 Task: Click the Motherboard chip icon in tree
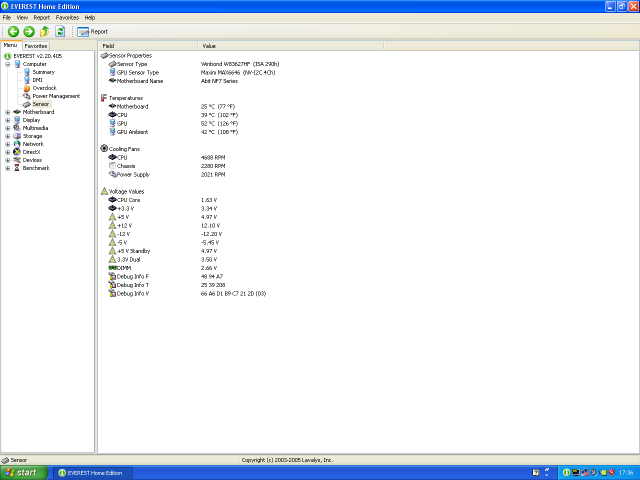(x=17, y=112)
